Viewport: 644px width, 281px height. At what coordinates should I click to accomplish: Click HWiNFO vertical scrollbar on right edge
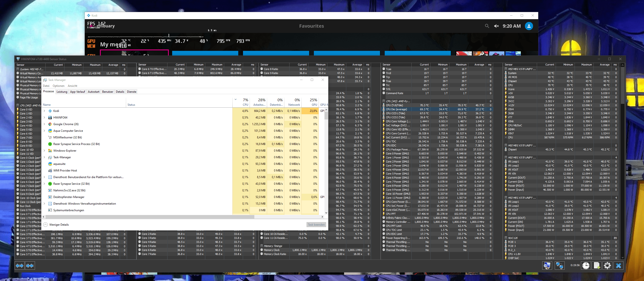pos(623,85)
